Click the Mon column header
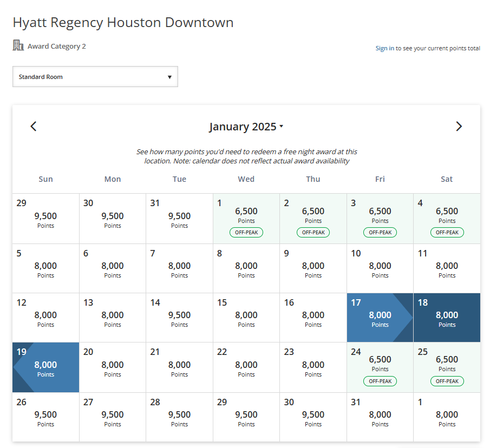The image size is (503, 448). coord(113,179)
